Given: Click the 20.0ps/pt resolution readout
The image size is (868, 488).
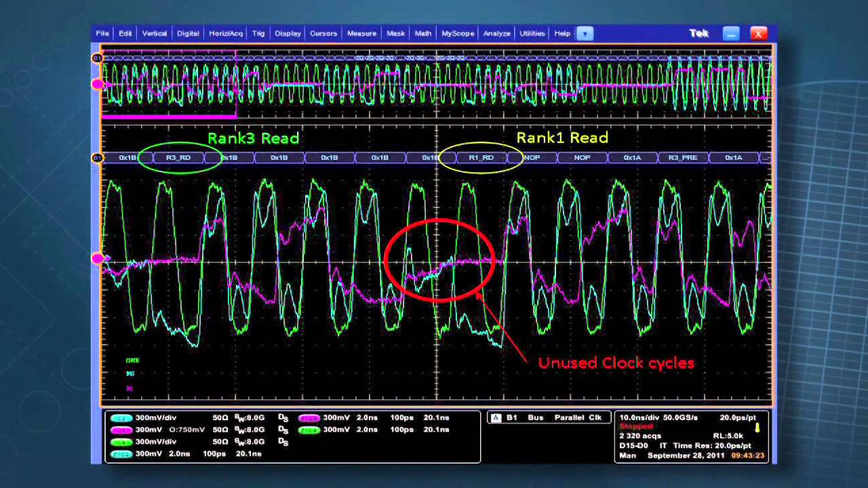Looking at the screenshot, I should tap(739, 418).
